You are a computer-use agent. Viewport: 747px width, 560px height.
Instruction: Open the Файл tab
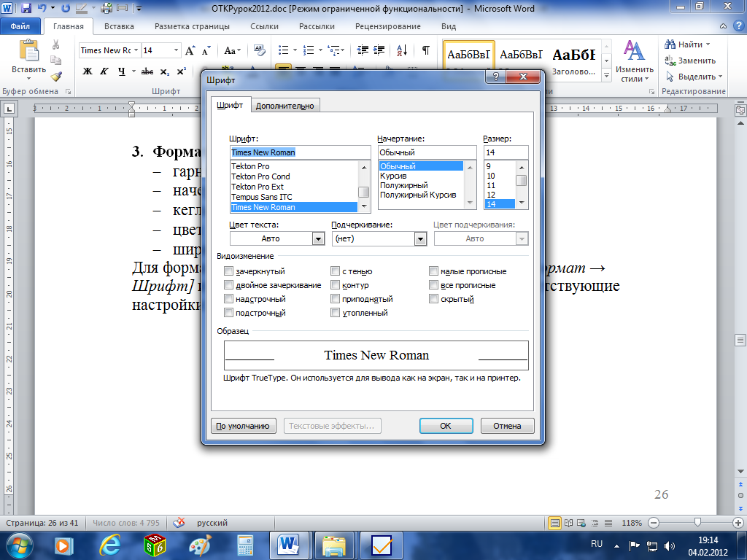point(20,26)
